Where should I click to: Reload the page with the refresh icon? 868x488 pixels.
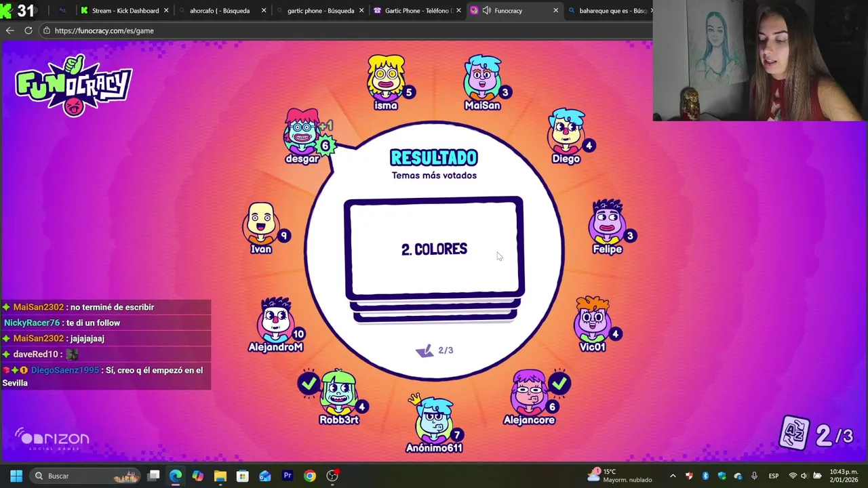click(28, 30)
